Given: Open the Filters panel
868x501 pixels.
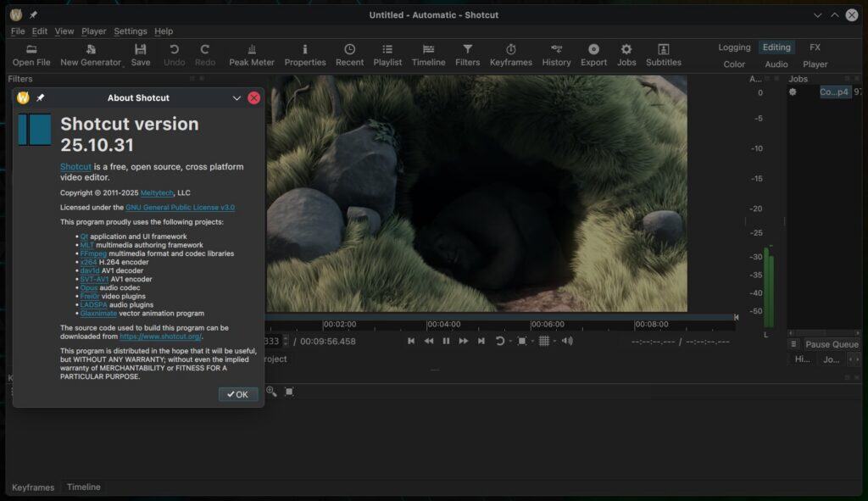Looking at the screenshot, I should [467, 53].
